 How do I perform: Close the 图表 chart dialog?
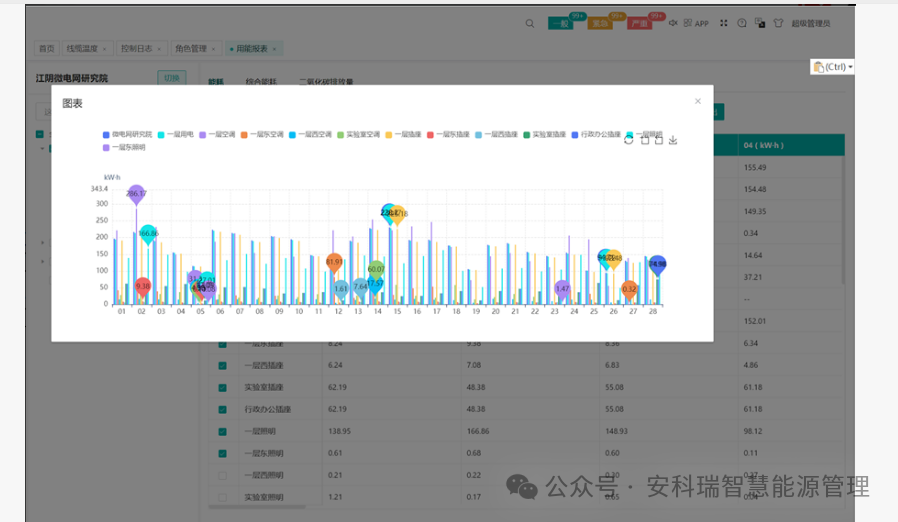pyautogui.click(x=698, y=101)
